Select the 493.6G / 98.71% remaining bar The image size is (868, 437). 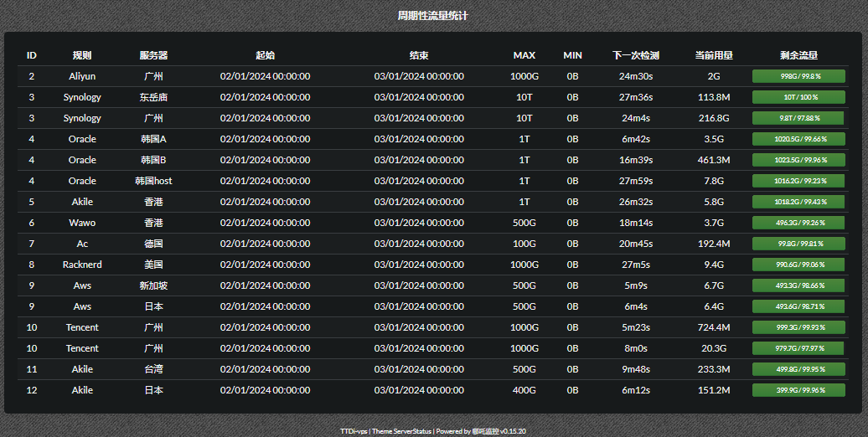click(x=798, y=306)
